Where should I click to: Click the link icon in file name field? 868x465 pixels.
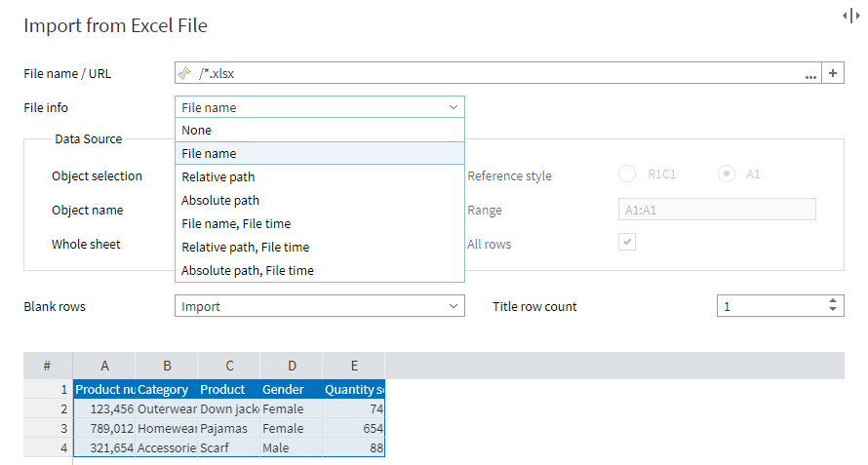pyautogui.click(x=184, y=73)
